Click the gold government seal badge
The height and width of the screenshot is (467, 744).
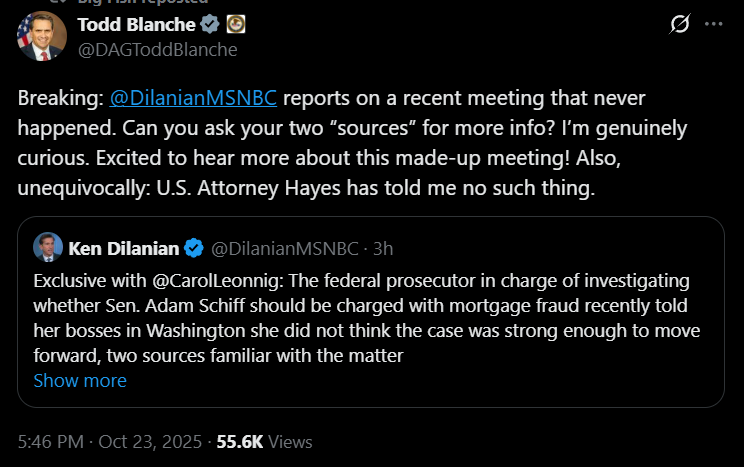click(235, 23)
